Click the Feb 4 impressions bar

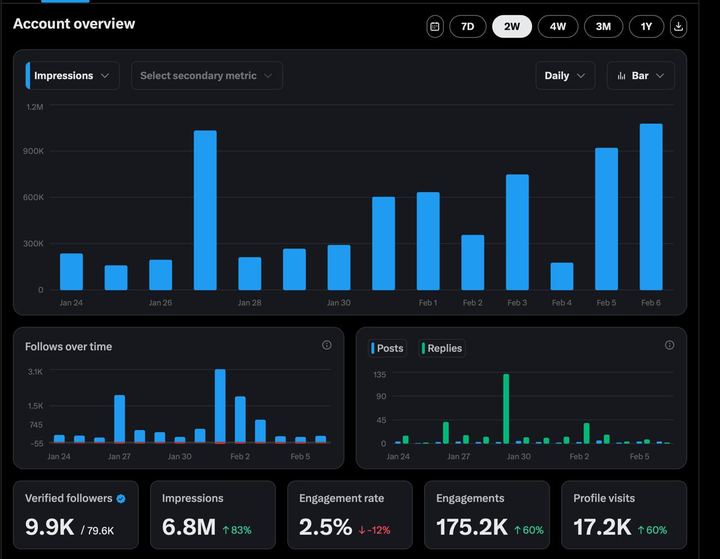tap(562, 276)
